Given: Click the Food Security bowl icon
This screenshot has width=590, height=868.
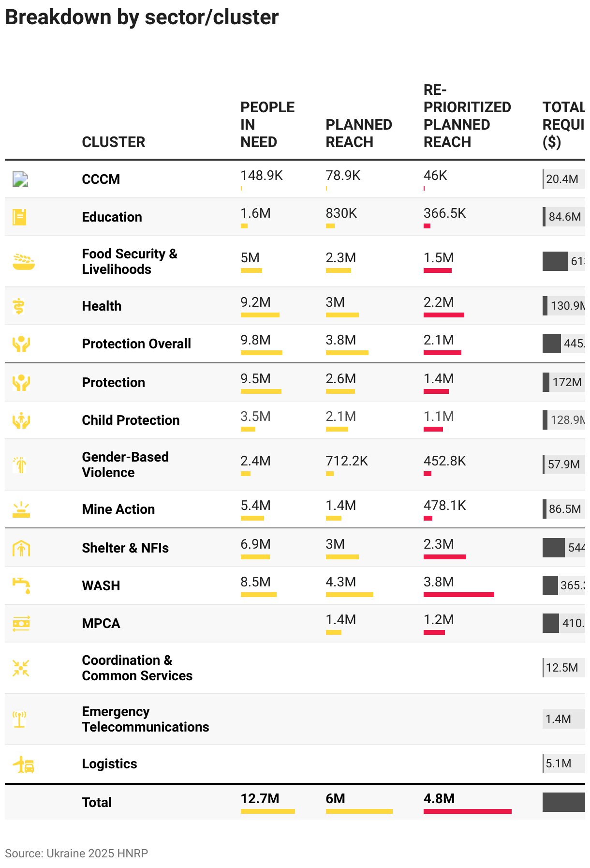Looking at the screenshot, I should pos(23,261).
